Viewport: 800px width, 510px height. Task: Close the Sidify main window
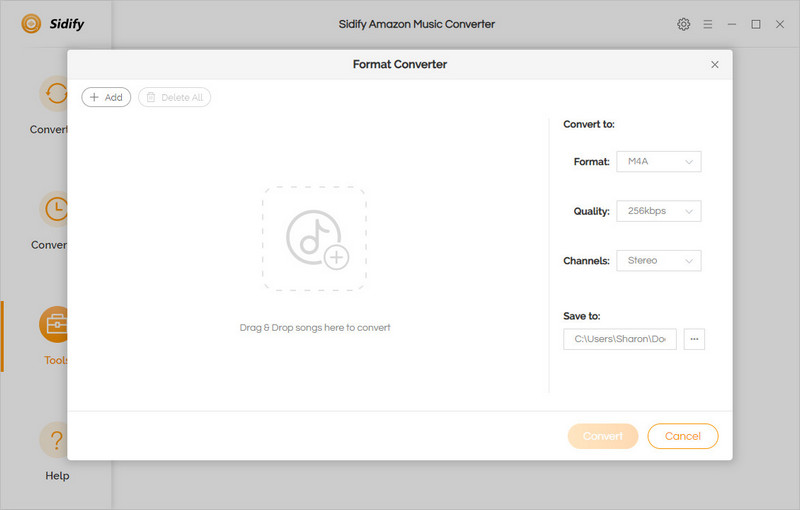(x=780, y=24)
